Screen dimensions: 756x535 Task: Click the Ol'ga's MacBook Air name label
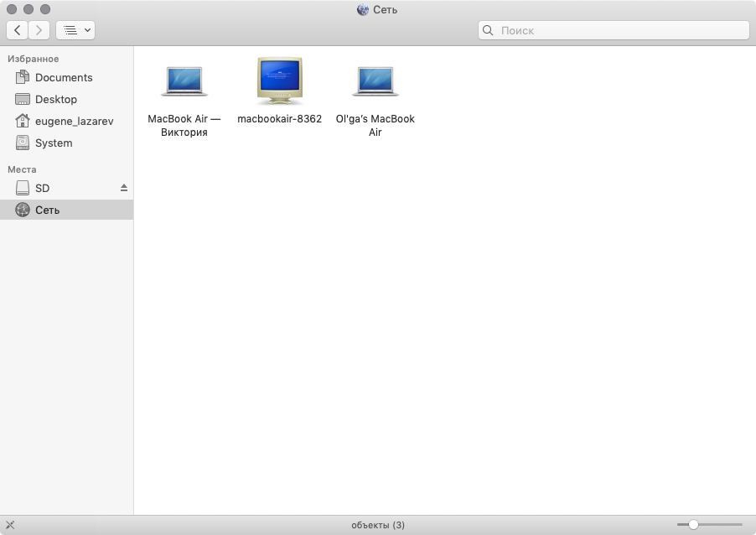tap(375, 126)
